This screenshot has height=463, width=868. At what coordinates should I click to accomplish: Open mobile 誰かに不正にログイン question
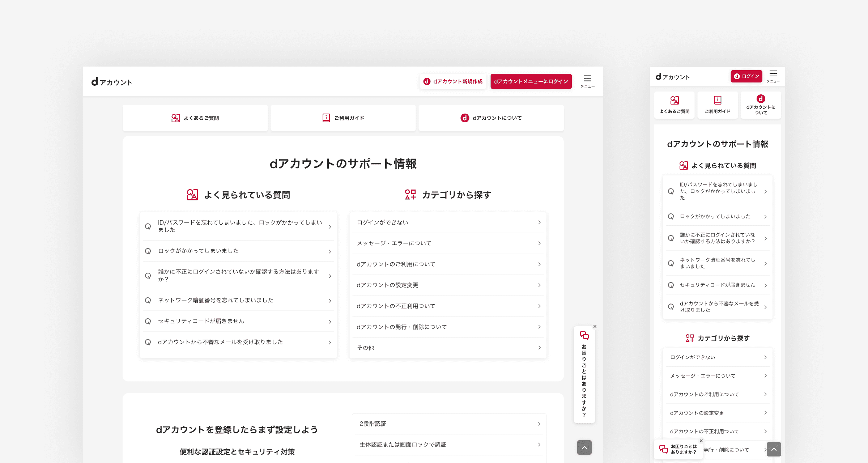click(x=718, y=238)
